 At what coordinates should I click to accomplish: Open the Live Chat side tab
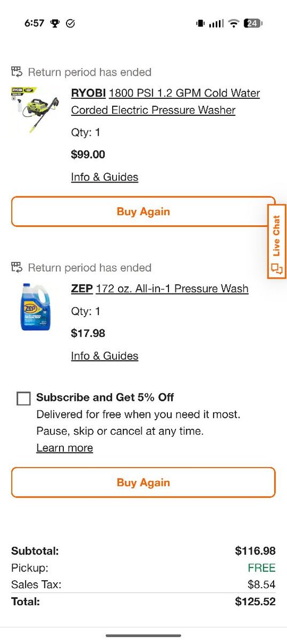point(277,241)
